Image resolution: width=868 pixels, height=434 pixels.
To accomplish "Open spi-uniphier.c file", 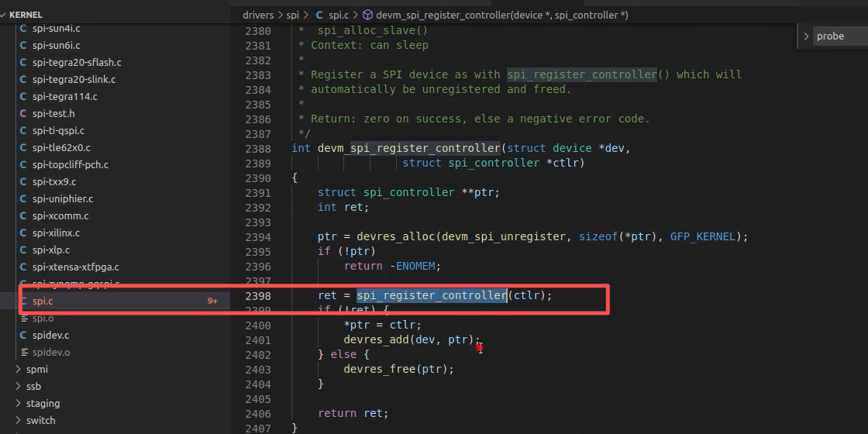I will point(63,198).
